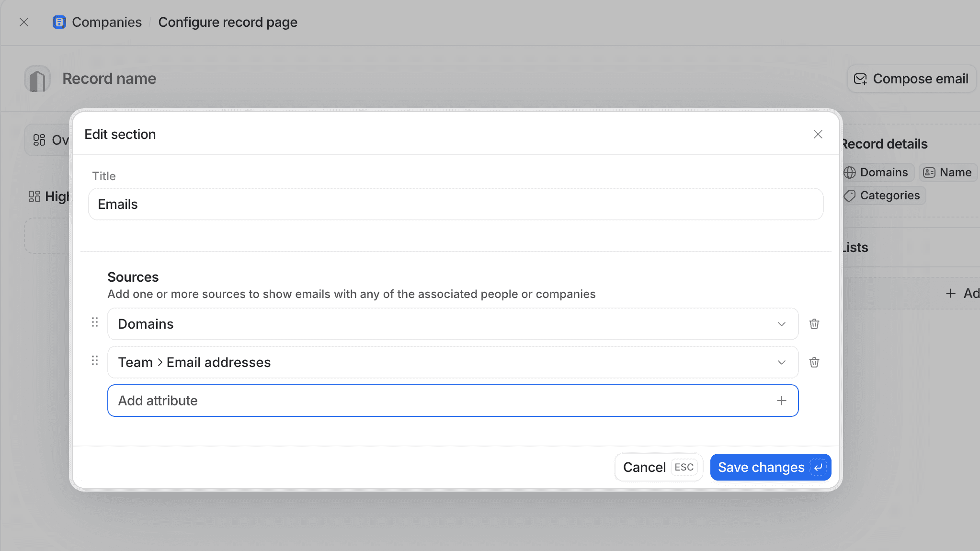Select the globe icon on the Domains pill
The height and width of the screenshot is (551, 980).
pyautogui.click(x=850, y=172)
